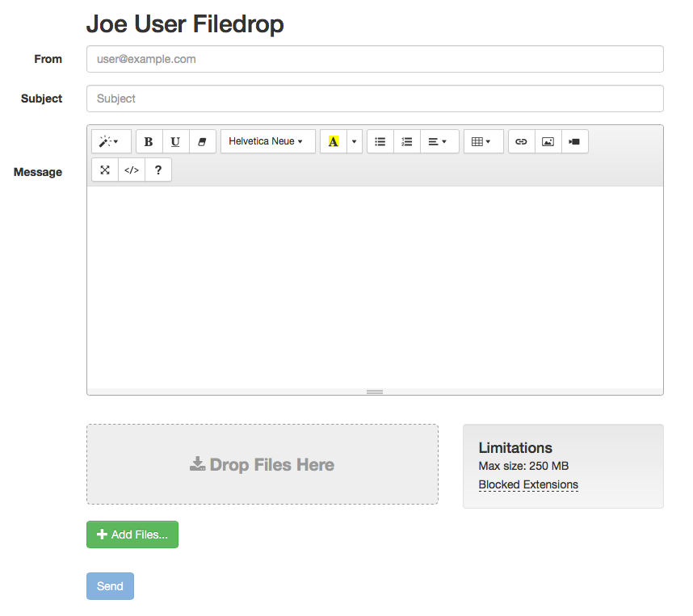
Task: Apply the current font color
Action: [x=334, y=141]
